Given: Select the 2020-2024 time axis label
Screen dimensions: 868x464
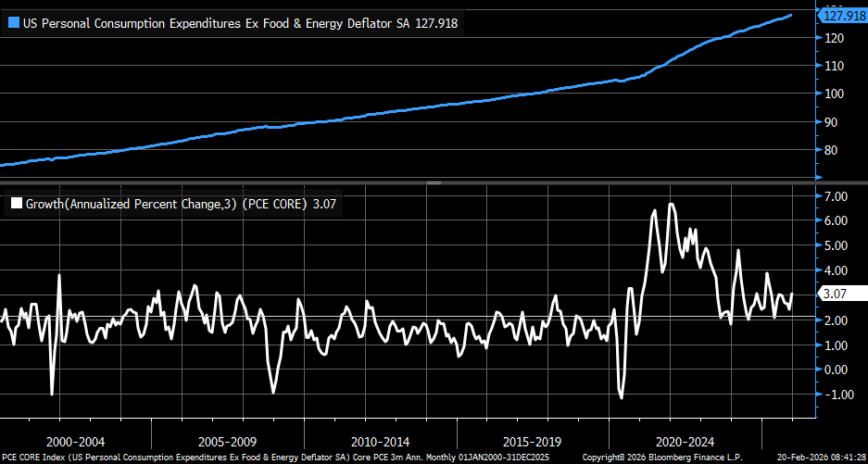Looking at the screenshot, I should coord(686,442).
